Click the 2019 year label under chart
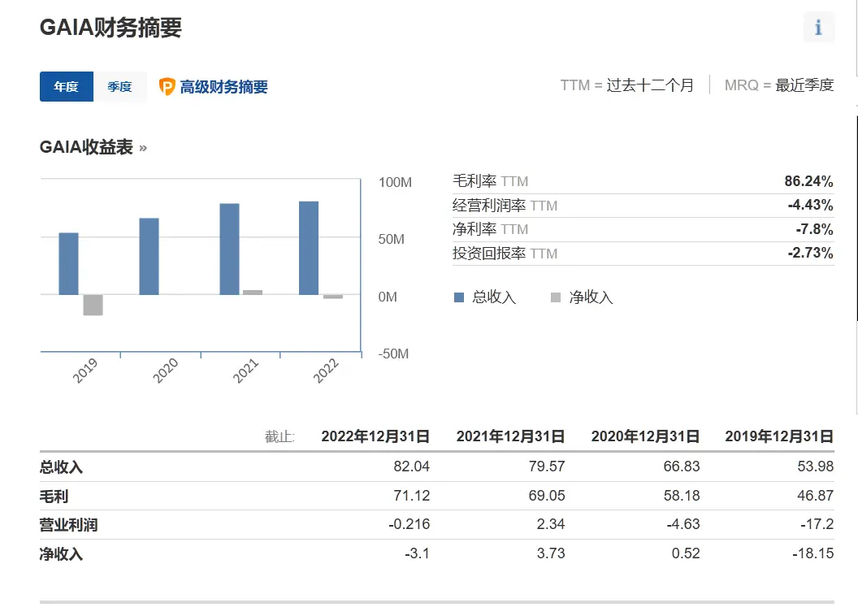 84,371
